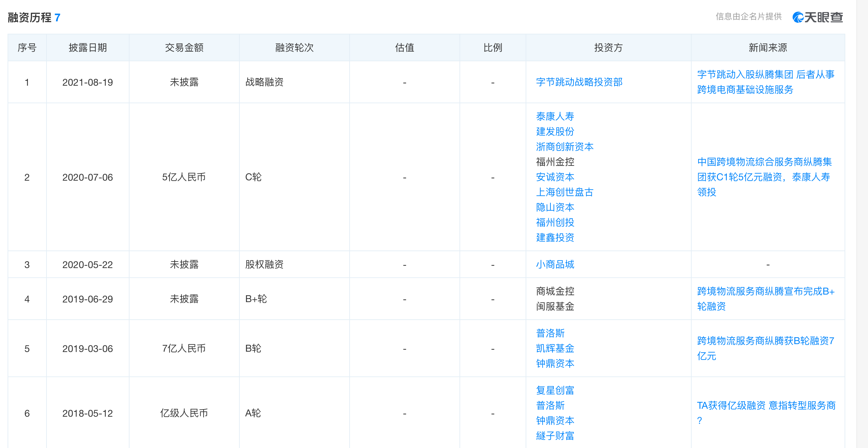868x448 pixels.
Task: Select round 股权融资
Action: [x=265, y=264]
